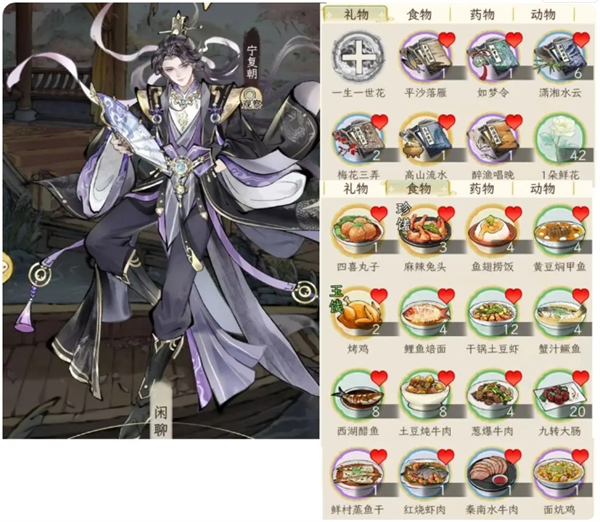Screen dimensions: 600x522
Task: Click the 闲聊 chat button
Action: click(161, 422)
